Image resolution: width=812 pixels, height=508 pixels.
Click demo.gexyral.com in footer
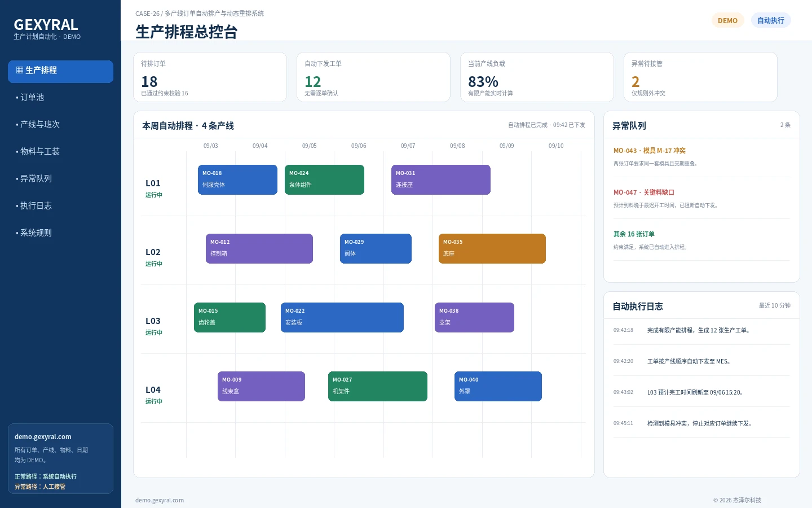coord(160,500)
